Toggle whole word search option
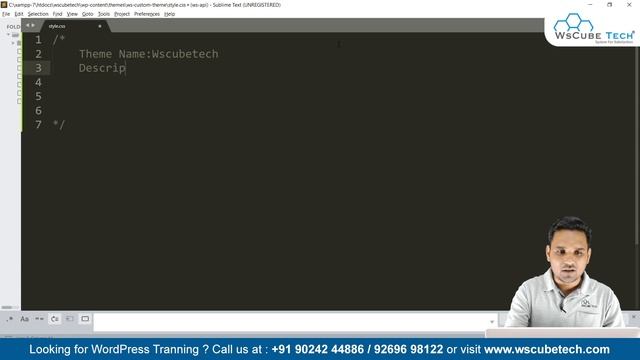Image resolution: width=640 pixels, height=360 pixels. click(39, 319)
